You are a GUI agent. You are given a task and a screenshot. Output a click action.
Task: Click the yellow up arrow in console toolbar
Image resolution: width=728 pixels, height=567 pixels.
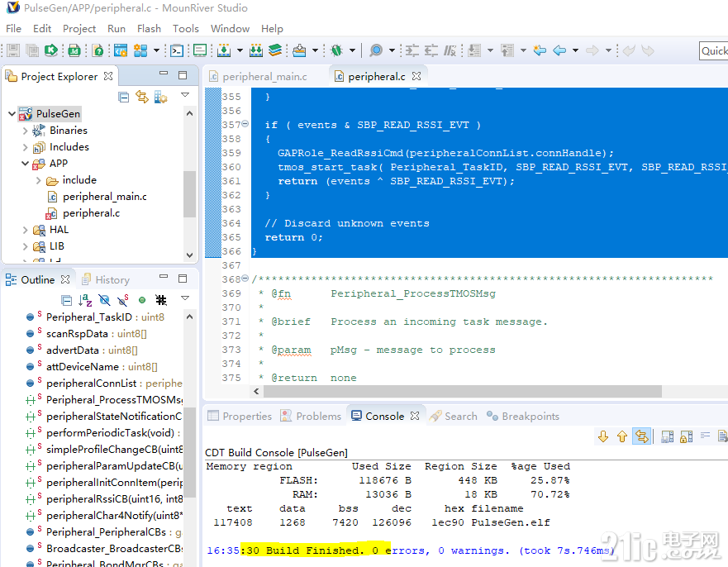pos(622,436)
